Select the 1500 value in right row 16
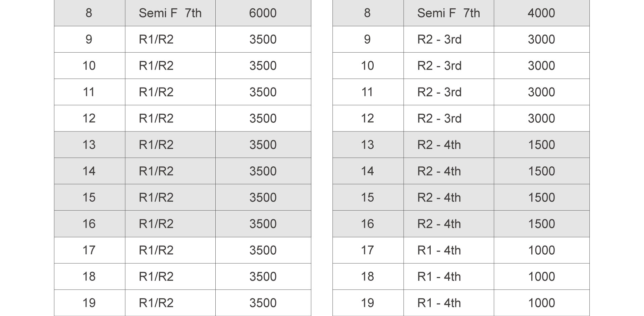The width and height of the screenshot is (644, 316). point(541,224)
